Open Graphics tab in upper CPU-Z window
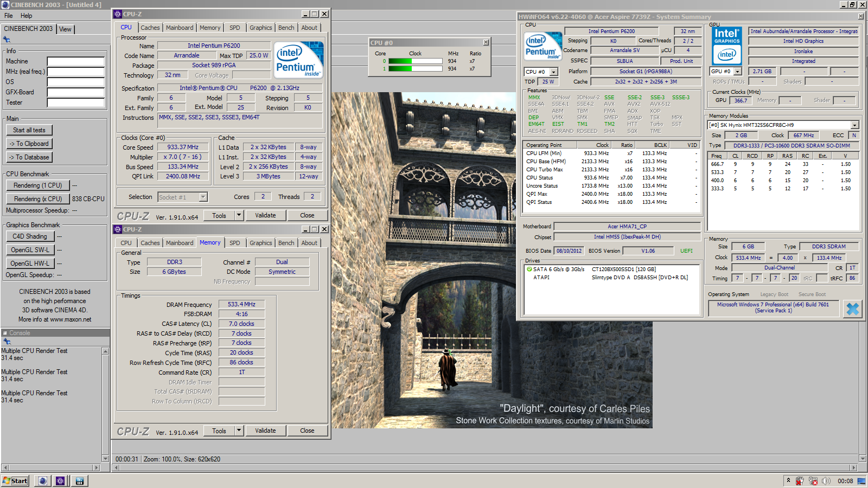The image size is (868, 488). (261, 28)
